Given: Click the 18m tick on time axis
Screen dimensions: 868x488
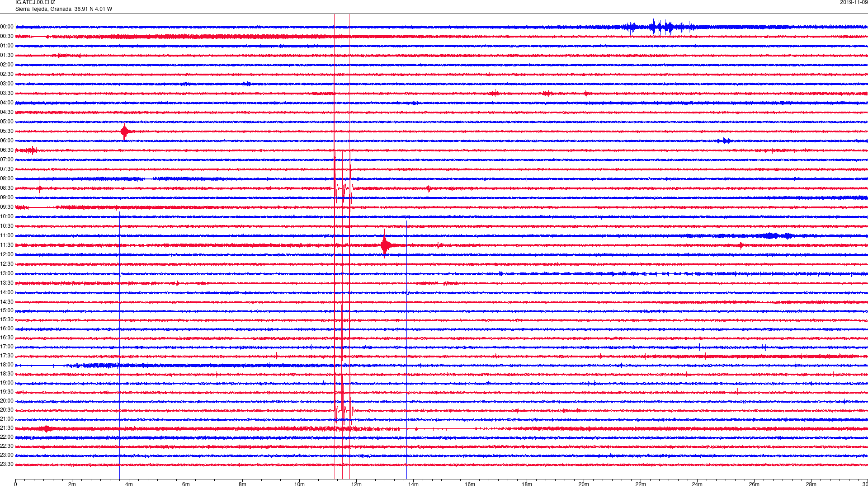Looking at the screenshot, I should tap(527, 484).
